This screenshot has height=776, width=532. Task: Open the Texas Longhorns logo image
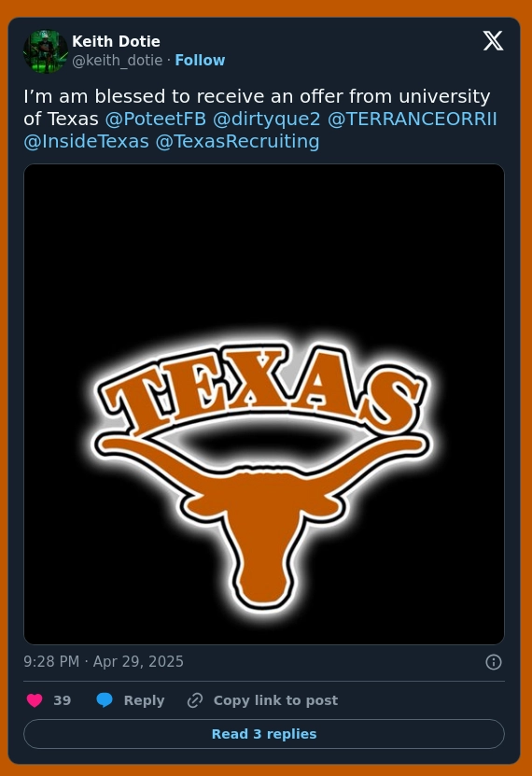[x=264, y=404]
